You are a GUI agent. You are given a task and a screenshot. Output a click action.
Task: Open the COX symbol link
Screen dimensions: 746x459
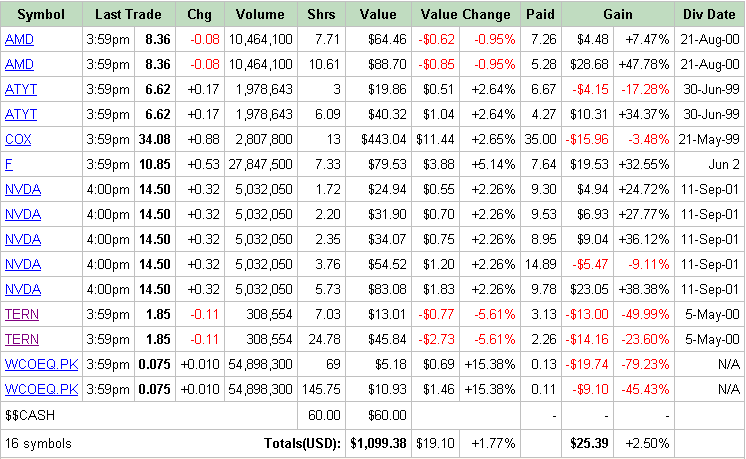pos(18,139)
